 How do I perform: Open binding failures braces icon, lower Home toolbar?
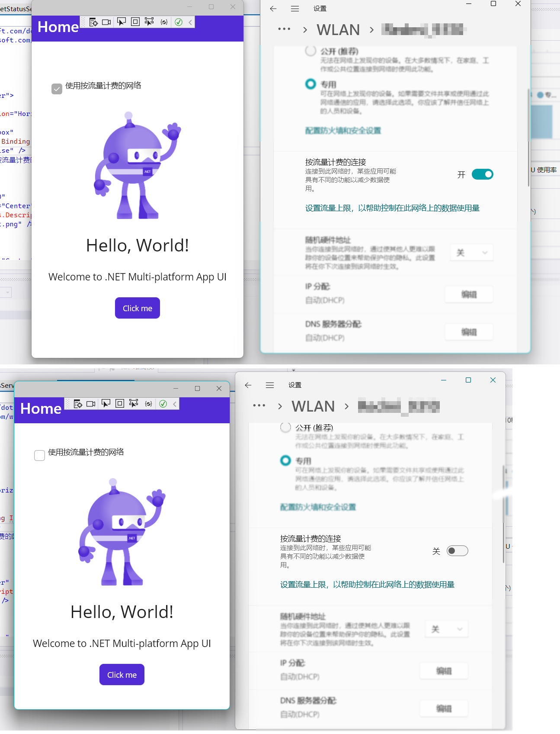pyautogui.click(x=148, y=404)
